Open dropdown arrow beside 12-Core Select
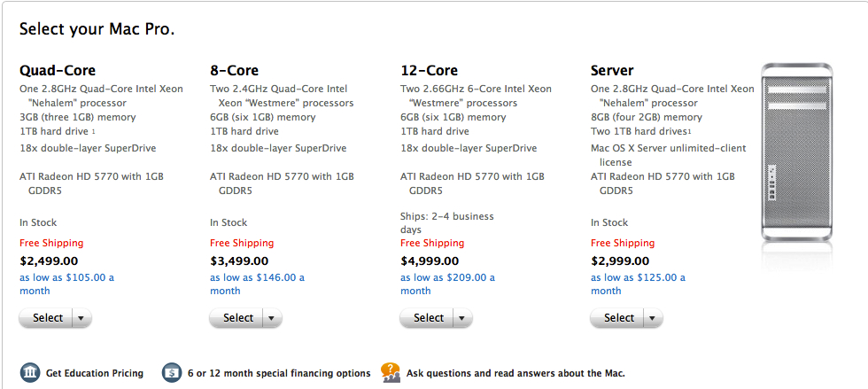Viewport: 868px width, 389px height. click(x=461, y=318)
